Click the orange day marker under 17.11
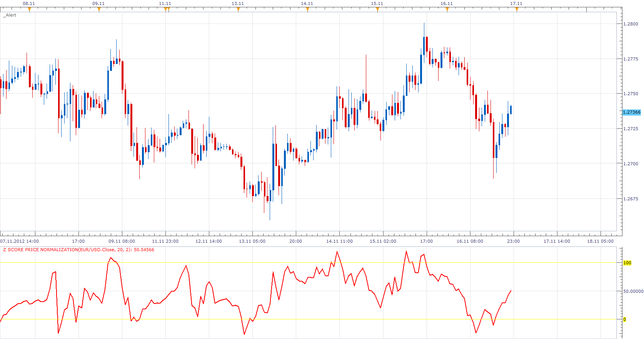This screenshot has height=339, width=644. pyautogui.click(x=517, y=10)
